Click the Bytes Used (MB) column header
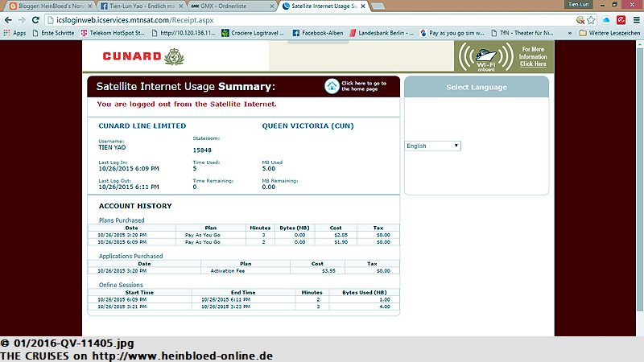 tap(365, 293)
